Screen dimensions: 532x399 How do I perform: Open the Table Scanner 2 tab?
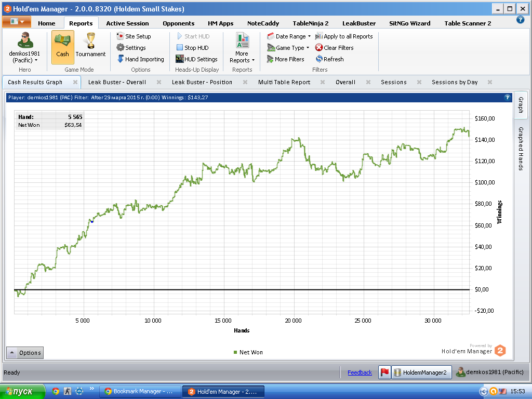468,23
